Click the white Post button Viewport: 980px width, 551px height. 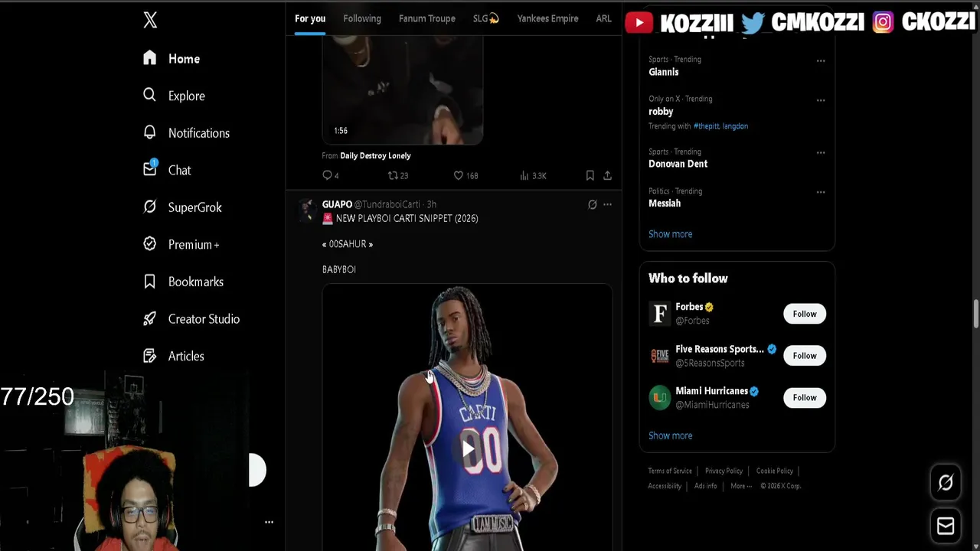257,470
